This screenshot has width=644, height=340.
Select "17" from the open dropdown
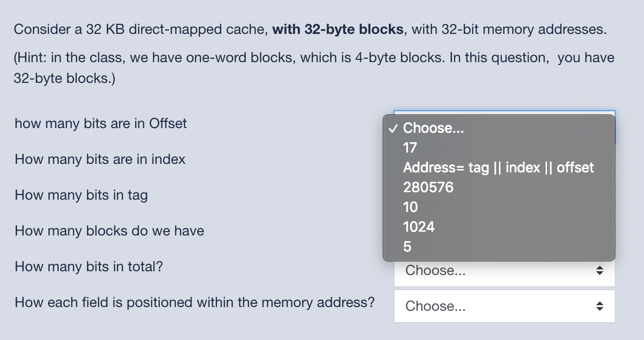[x=409, y=147]
